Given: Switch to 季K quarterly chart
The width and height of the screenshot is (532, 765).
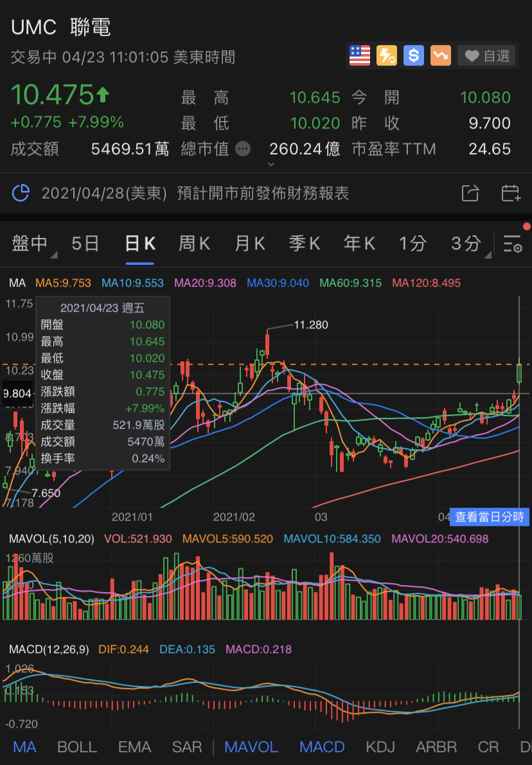Looking at the screenshot, I should (305, 243).
